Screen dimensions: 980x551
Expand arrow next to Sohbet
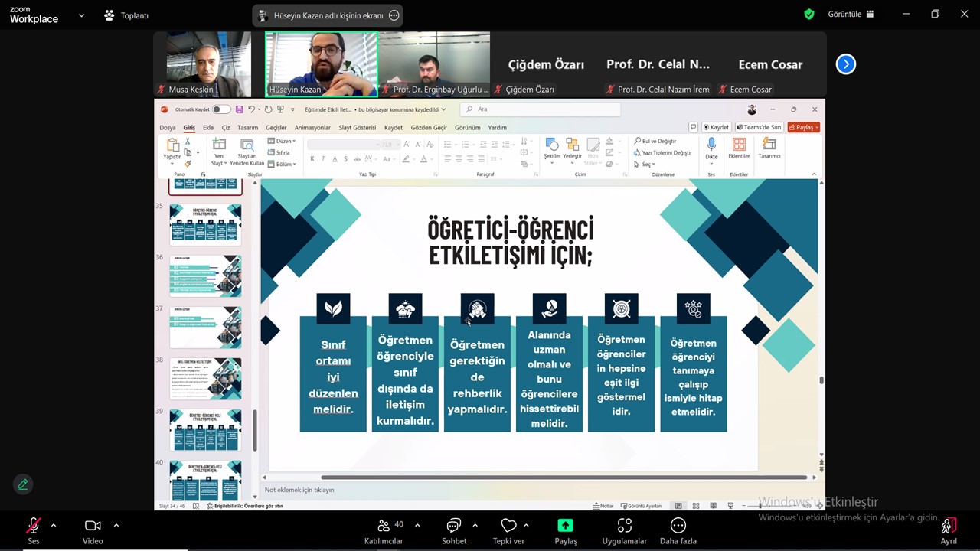pos(475,525)
